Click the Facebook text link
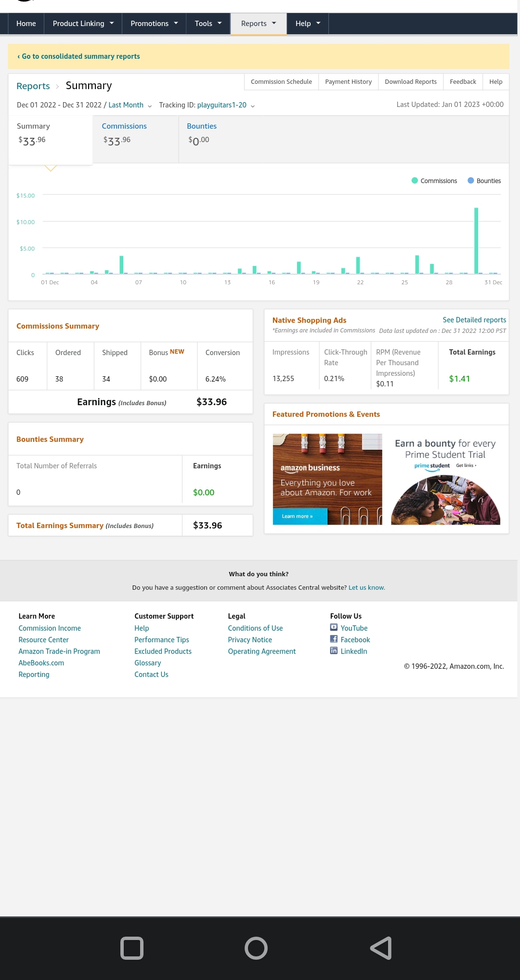 pos(355,640)
